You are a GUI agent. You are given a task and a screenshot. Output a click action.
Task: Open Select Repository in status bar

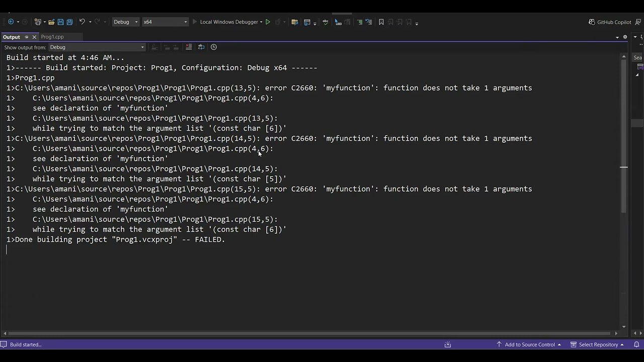[597, 344]
